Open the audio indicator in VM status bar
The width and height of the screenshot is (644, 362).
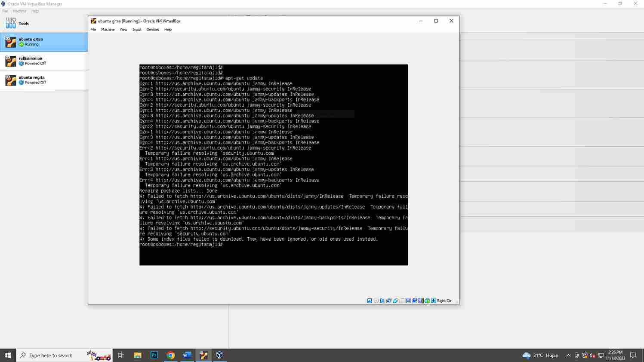(x=382, y=301)
